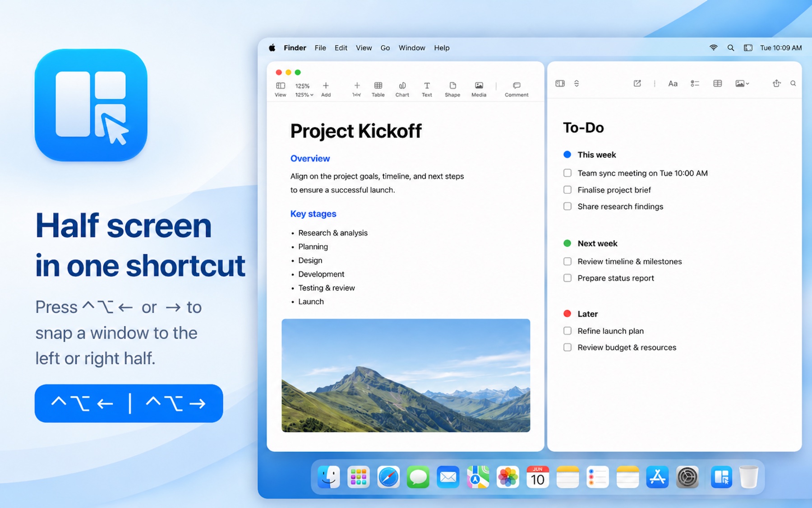Screen dimensions: 812x508
Task: Open Mail from the Dock
Action: tap(448, 477)
